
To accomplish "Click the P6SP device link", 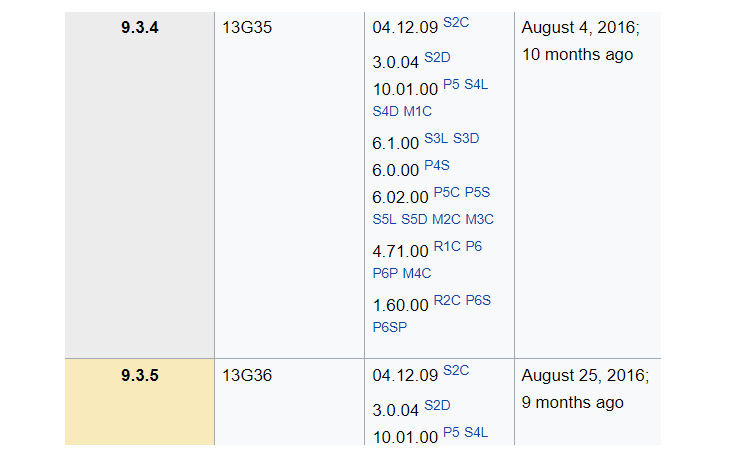I will coord(390,326).
